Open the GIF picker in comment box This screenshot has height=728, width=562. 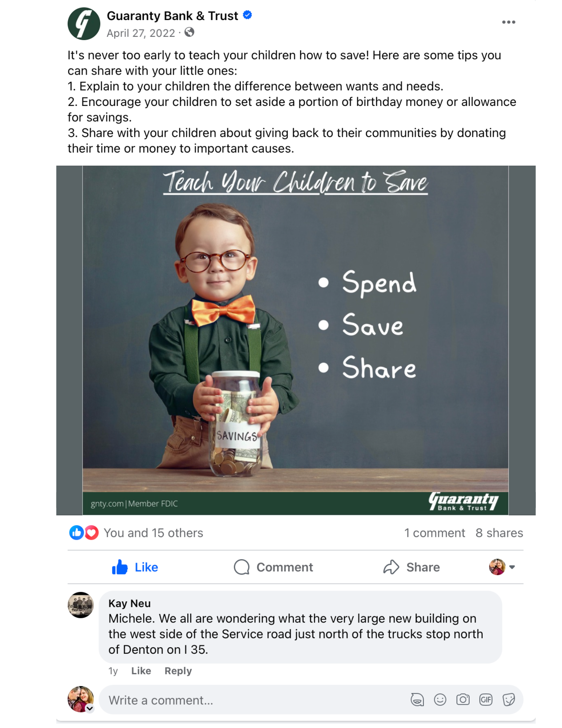point(486,700)
